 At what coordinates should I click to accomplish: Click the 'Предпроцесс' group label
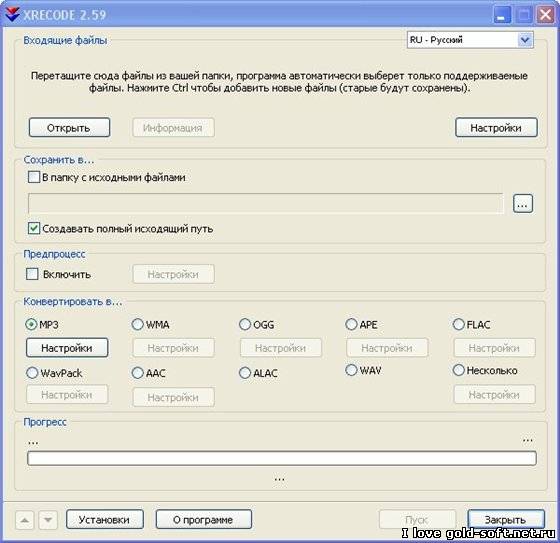[x=54, y=254]
